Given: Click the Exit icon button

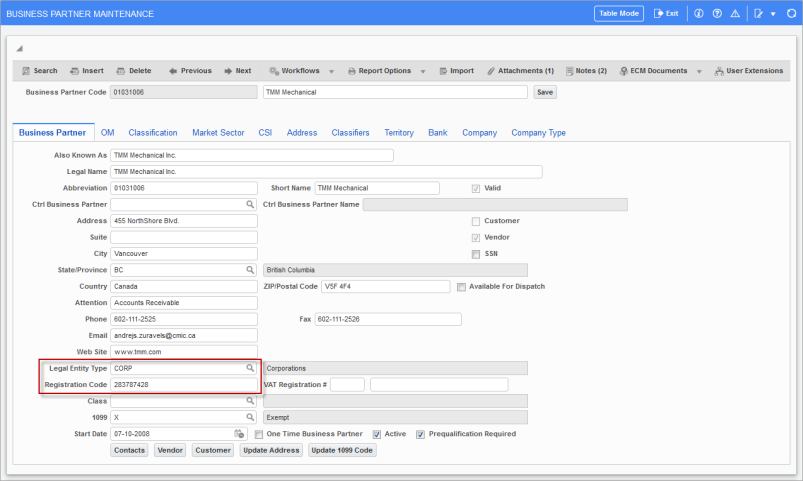Looking at the screenshot, I should [666, 14].
